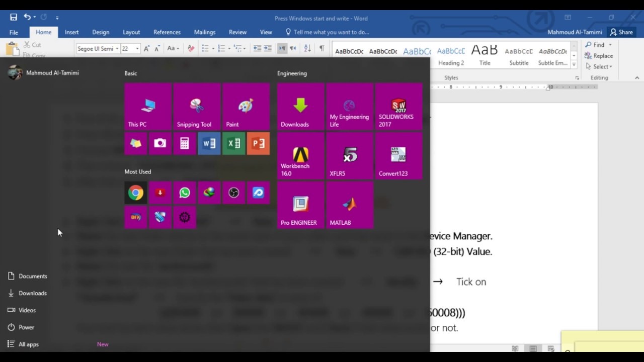
Task: Switch to the Layout tab
Action: click(131, 32)
